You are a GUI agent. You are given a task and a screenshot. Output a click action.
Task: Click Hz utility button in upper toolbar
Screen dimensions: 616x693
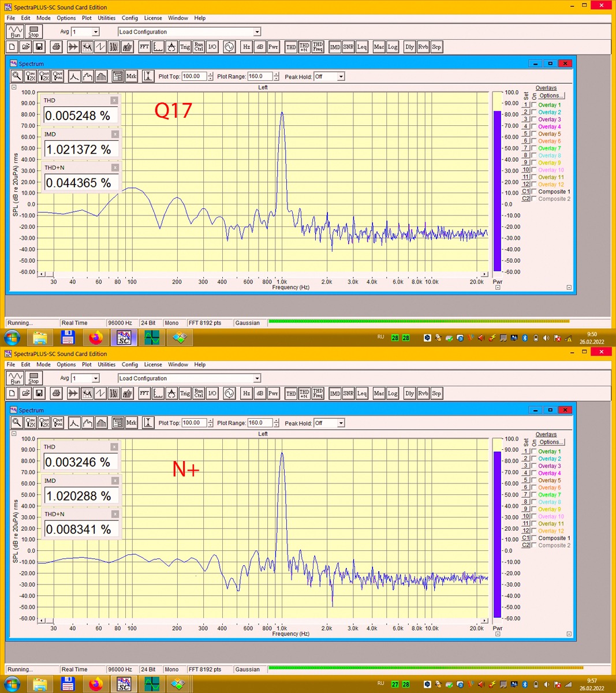pos(247,47)
